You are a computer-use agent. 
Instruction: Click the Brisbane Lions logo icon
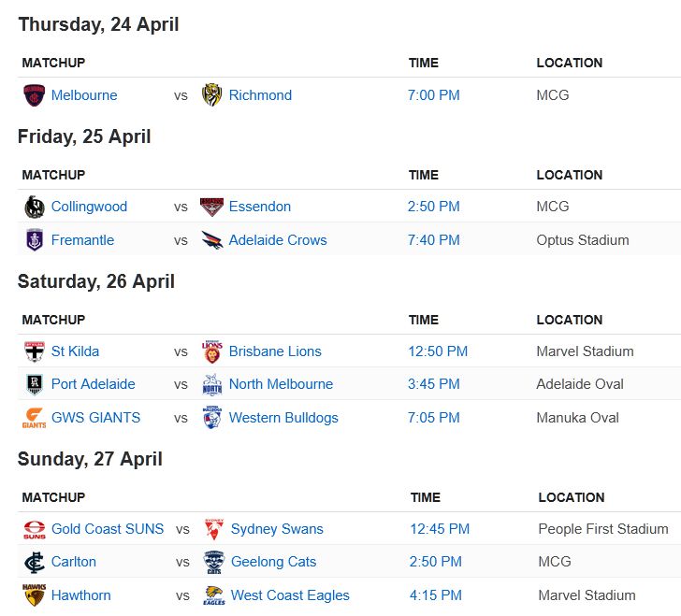212,351
